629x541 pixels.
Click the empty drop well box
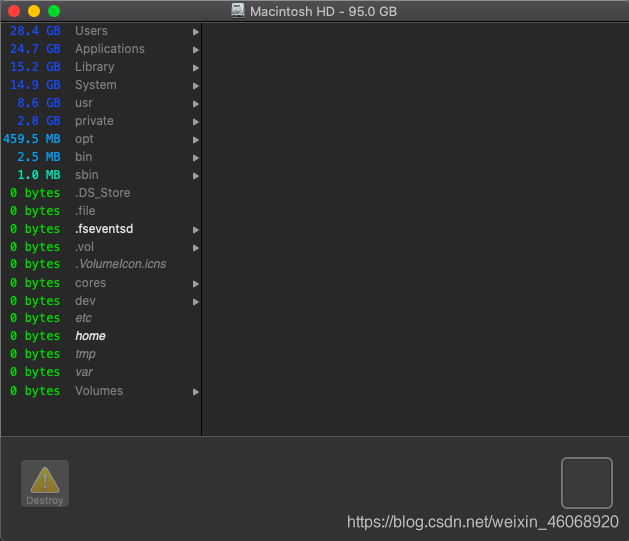(586, 483)
